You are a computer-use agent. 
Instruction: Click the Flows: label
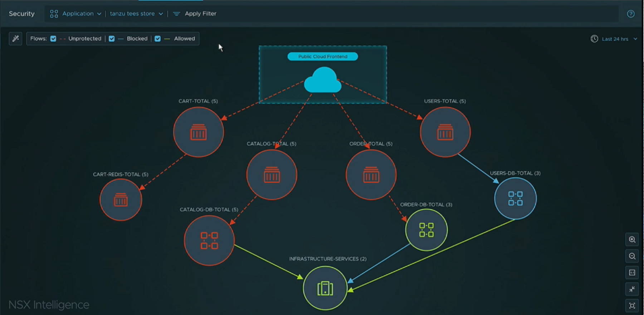click(x=39, y=39)
